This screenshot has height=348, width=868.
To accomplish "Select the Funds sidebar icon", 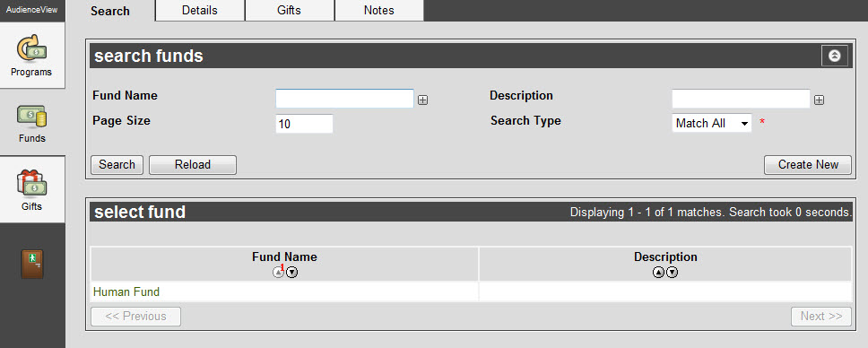I will click(x=31, y=123).
